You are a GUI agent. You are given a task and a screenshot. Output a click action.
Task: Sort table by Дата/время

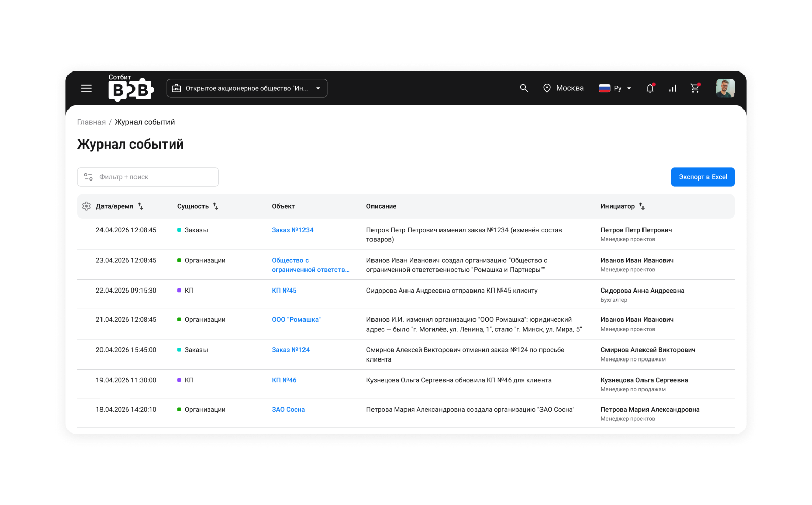pyautogui.click(x=141, y=206)
